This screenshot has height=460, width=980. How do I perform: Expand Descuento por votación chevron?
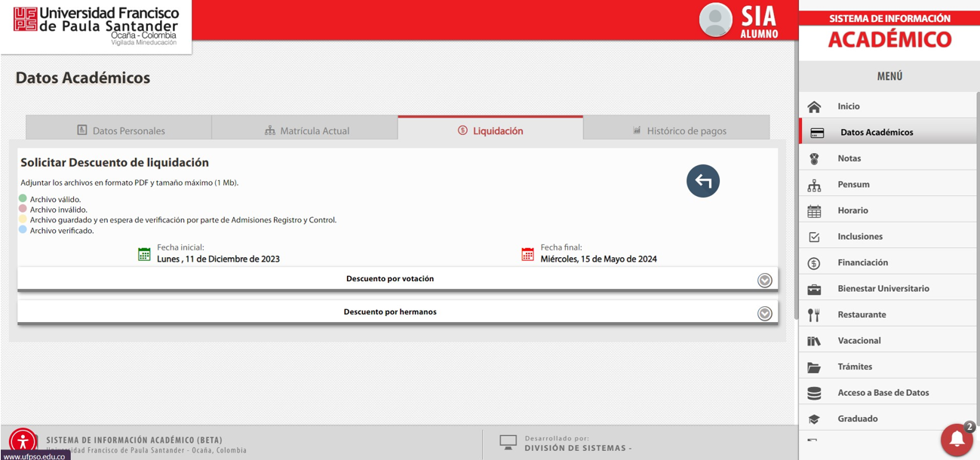pos(765,281)
